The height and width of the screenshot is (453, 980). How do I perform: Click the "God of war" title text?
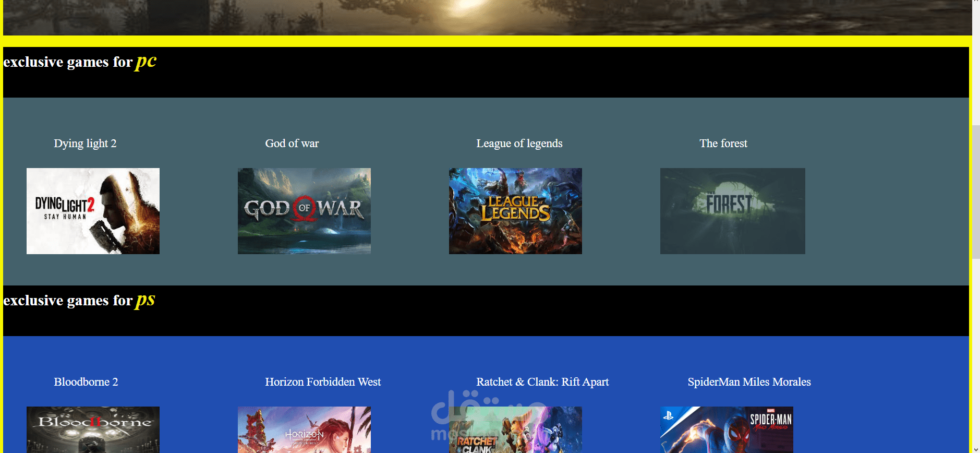point(292,144)
